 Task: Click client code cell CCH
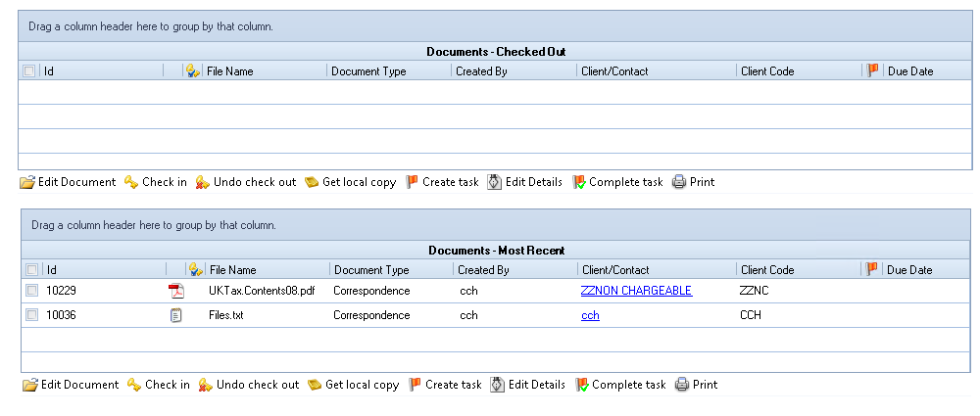[751, 315]
